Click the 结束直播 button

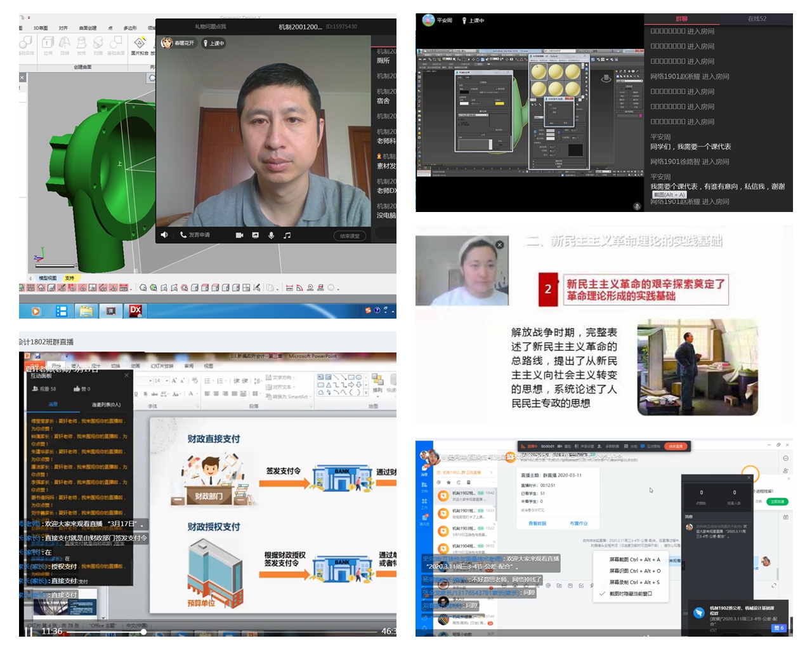click(676, 446)
